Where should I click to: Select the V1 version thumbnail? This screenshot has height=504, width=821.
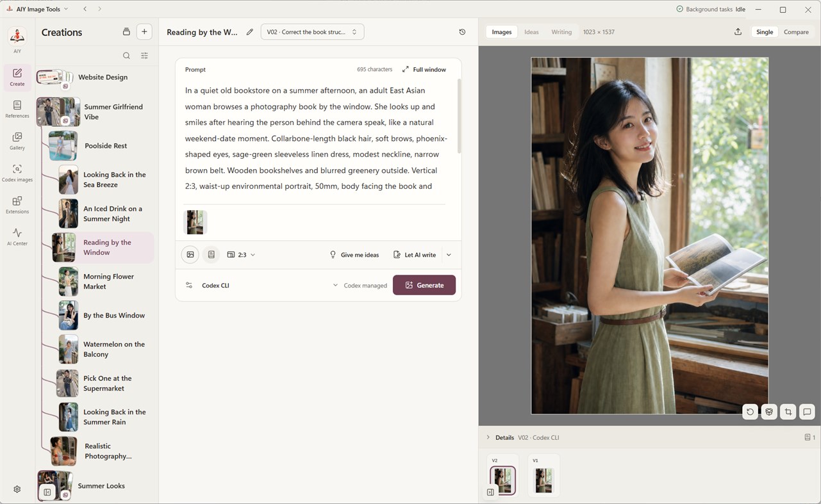(x=543, y=480)
